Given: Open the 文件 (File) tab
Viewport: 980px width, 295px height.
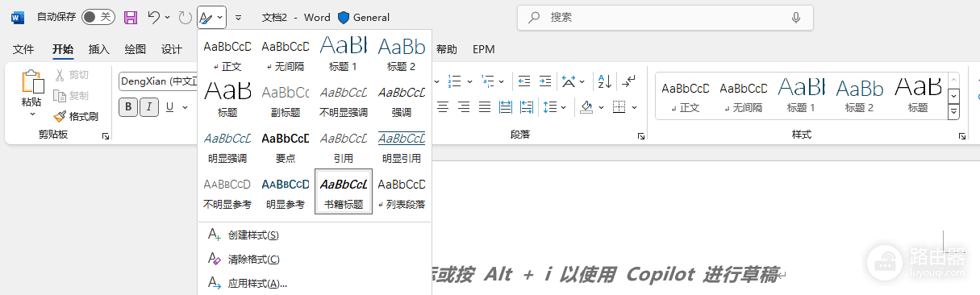Looking at the screenshot, I should [x=23, y=49].
